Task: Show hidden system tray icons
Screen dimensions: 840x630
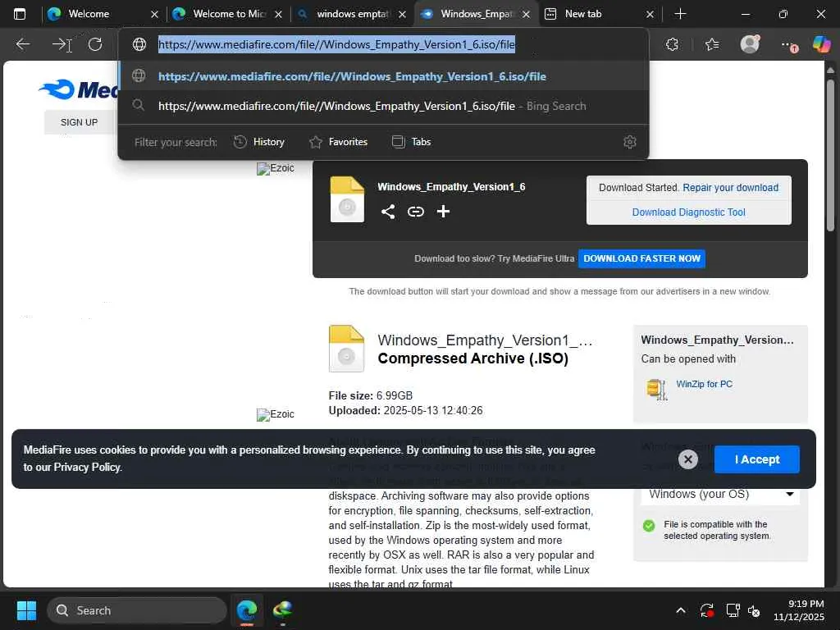Action: (x=680, y=610)
